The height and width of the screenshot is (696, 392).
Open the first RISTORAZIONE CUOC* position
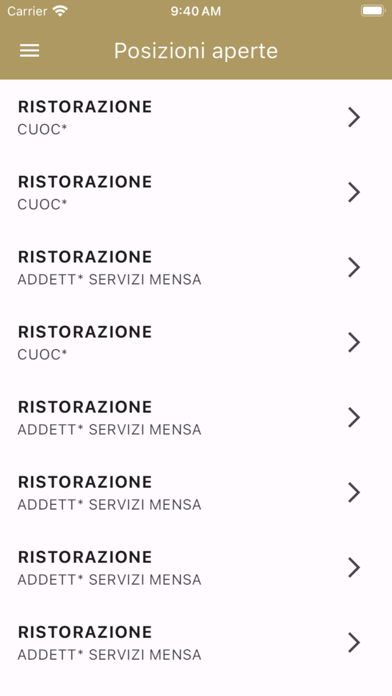196,117
